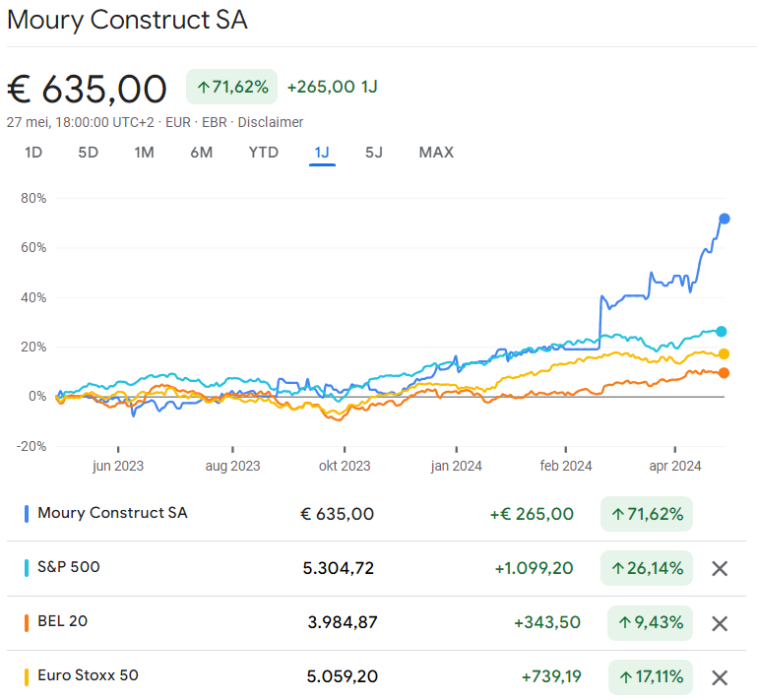Select the 5D time range tab
The height and width of the screenshot is (700, 757).
[89, 153]
